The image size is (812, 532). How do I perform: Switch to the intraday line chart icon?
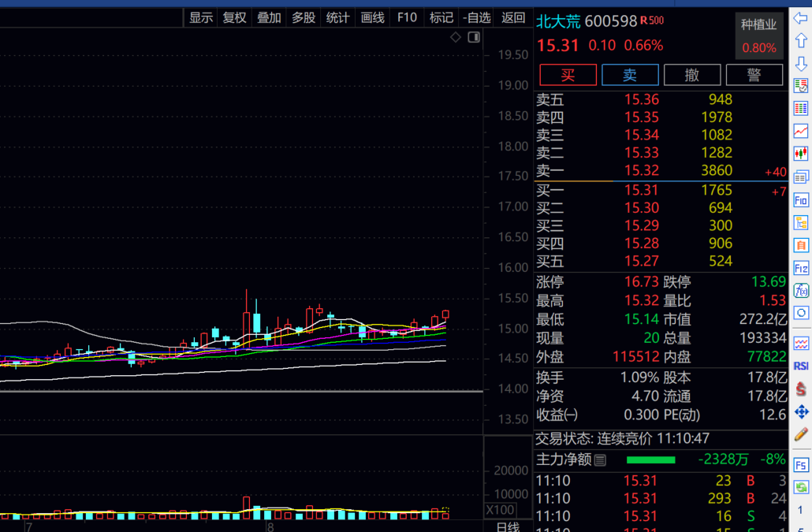click(801, 131)
